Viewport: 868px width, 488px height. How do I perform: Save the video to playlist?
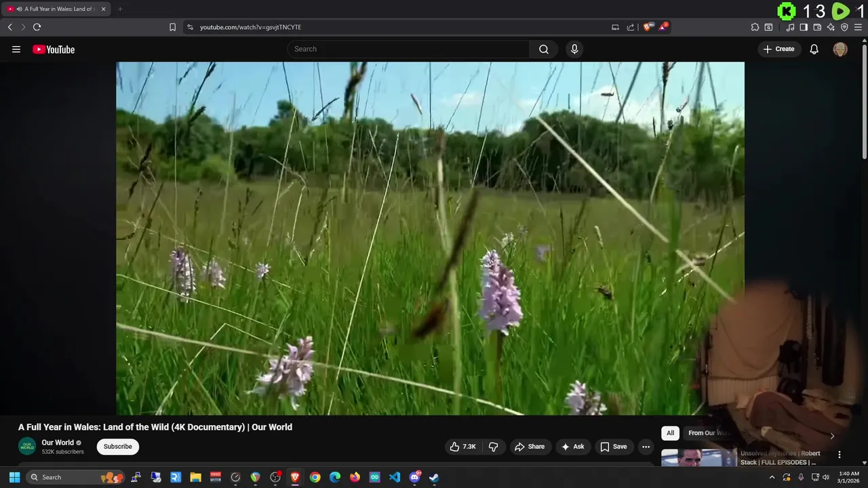614,447
